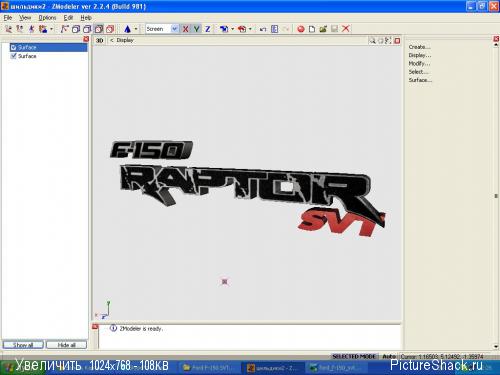
Task: Open dropdown next to the blue arrow tool
Action: click(x=233, y=29)
